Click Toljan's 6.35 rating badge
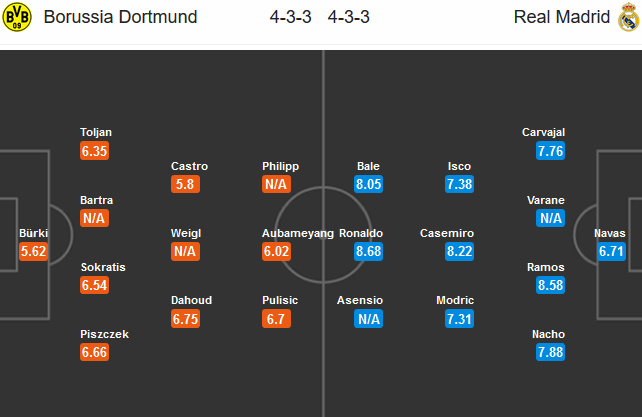 (x=95, y=151)
